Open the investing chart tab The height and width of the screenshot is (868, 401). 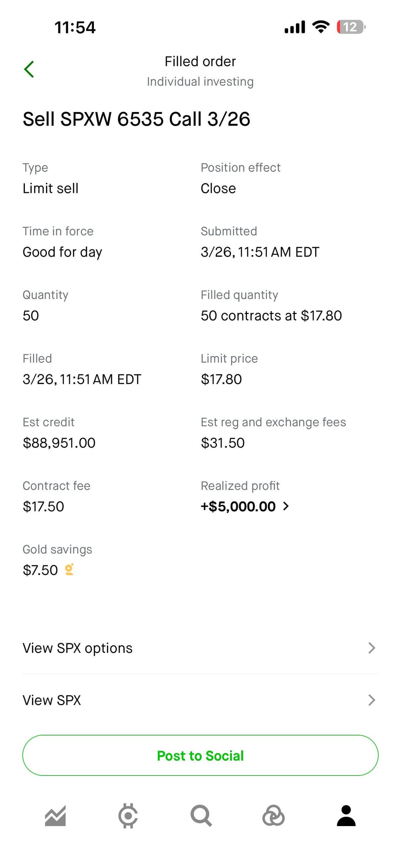pyautogui.click(x=55, y=816)
